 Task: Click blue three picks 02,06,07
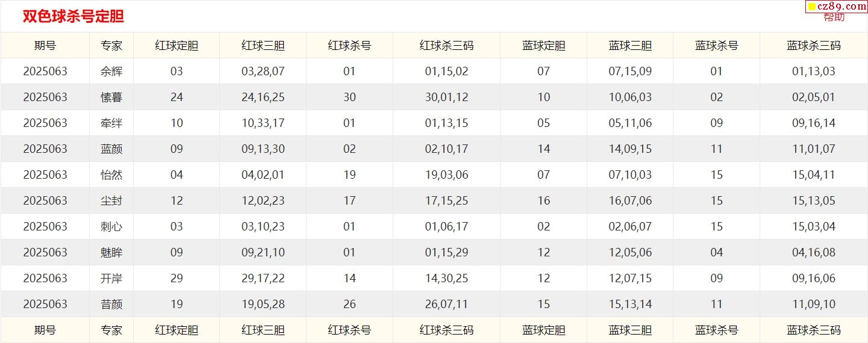point(630,226)
